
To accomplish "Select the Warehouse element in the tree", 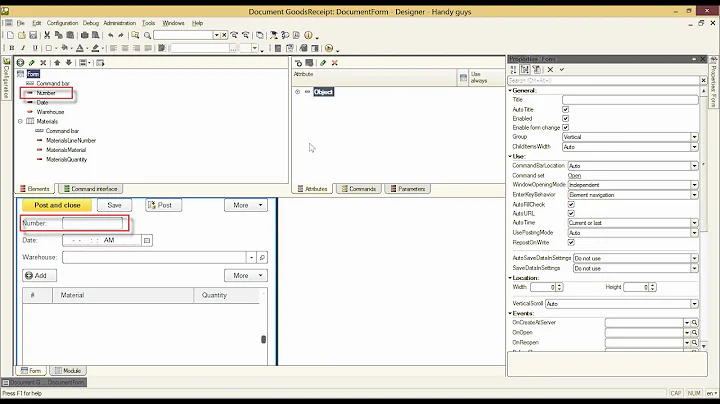I will [50, 112].
